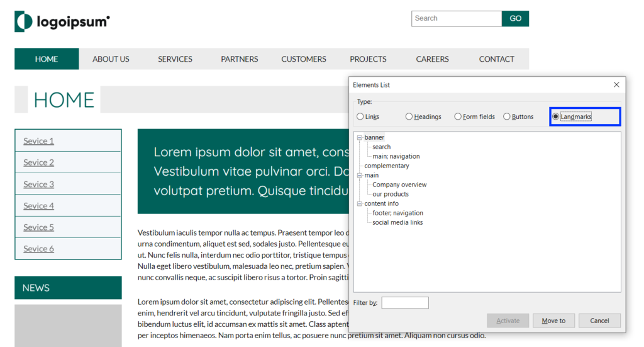Image resolution: width=644 pixels, height=347 pixels.
Task: Select the 'main; navigation' landmark
Action: [396, 156]
